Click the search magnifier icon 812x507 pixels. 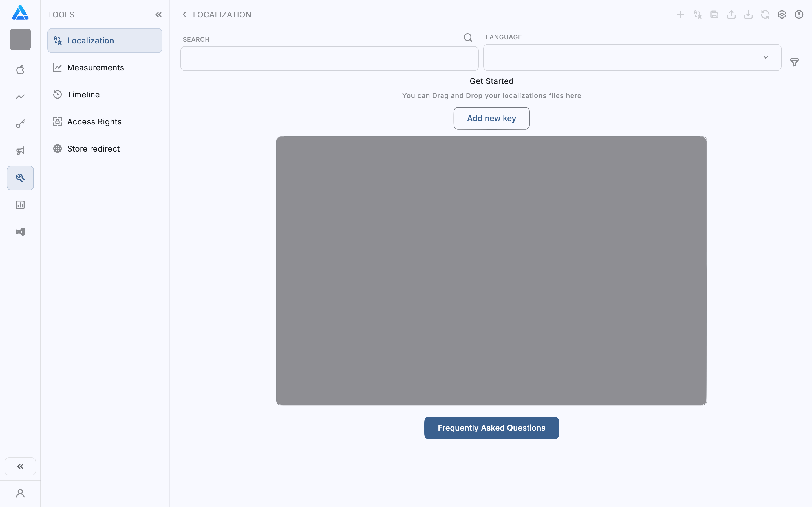468,37
